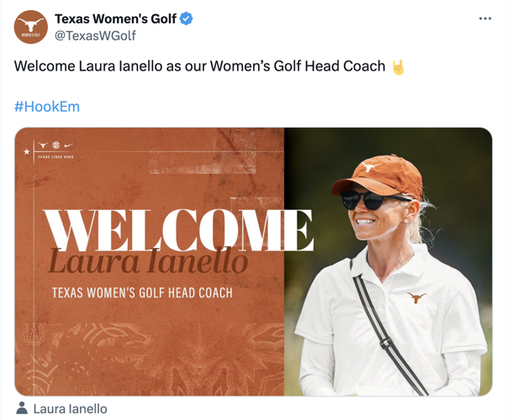This screenshot has height=420, width=507.
Task: Click the Longhorn emblem on the white polo
Action: [417, 297]
